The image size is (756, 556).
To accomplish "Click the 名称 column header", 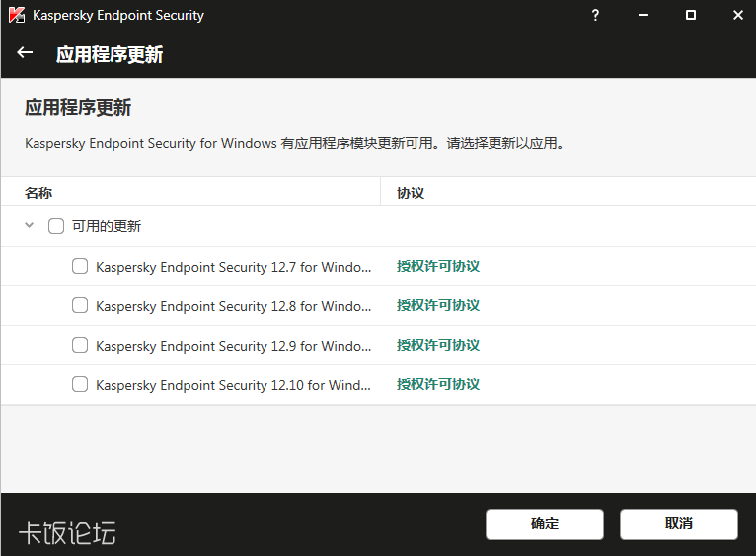I will click(38, 193).
